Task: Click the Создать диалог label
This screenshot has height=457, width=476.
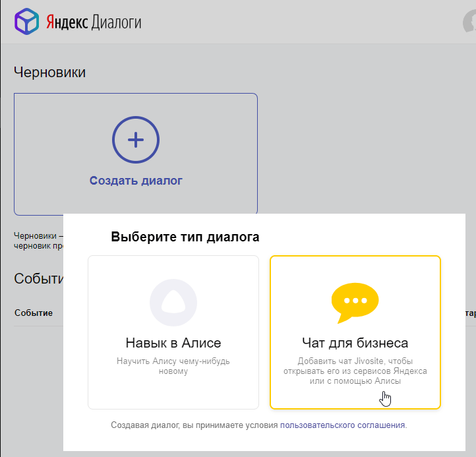Action: pyautogui.click(x=136, y=181)
